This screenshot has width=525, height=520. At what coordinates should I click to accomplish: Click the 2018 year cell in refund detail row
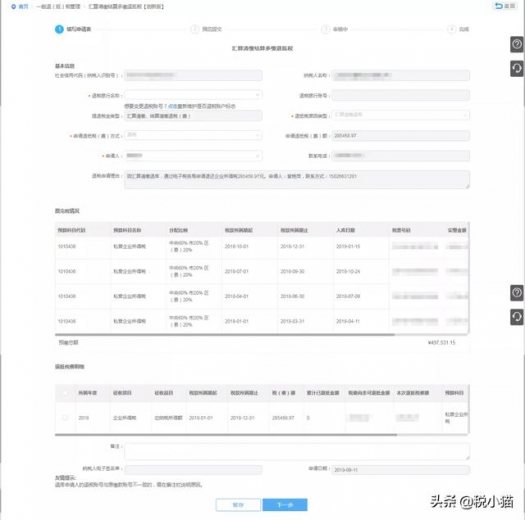(84, 418)
